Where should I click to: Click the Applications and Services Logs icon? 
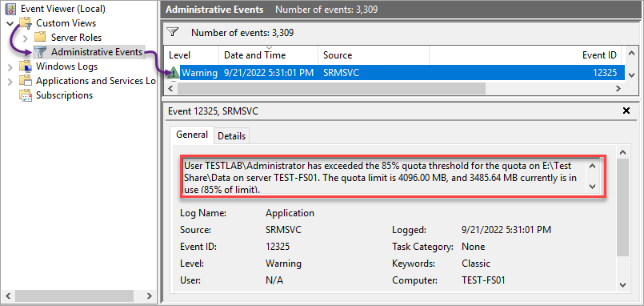click(x=26, y=81)
